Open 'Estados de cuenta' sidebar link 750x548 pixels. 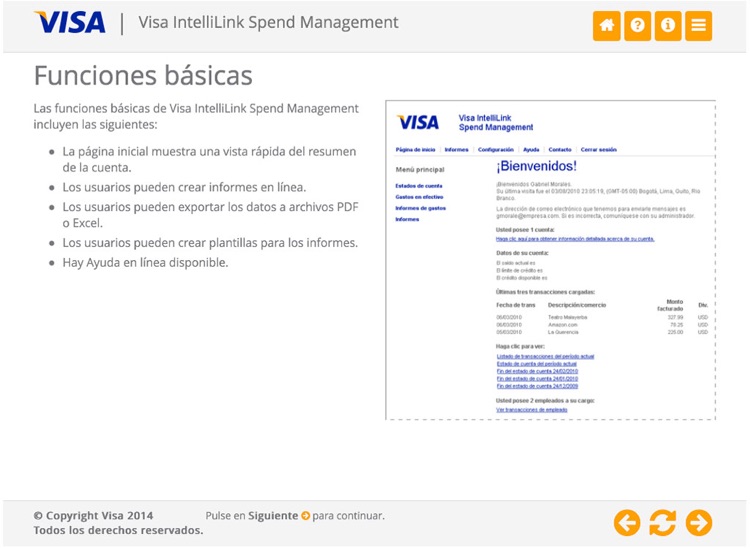pyautogui.click(x=419, y=186)
